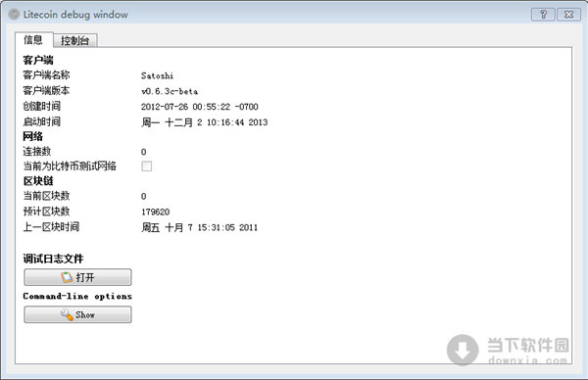Click the 当前区块数 label
Screen dimensions: 588x380
pyautogui.click(x=46, y=196)
